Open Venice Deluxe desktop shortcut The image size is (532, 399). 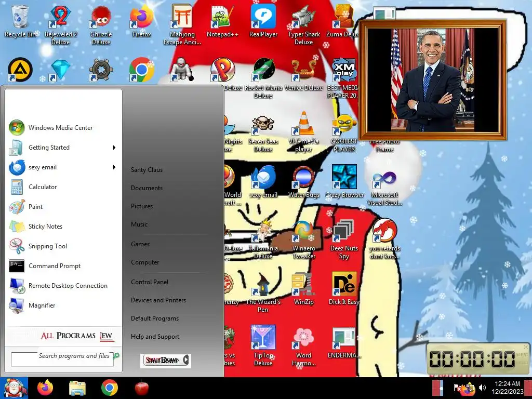pos(303,75)
